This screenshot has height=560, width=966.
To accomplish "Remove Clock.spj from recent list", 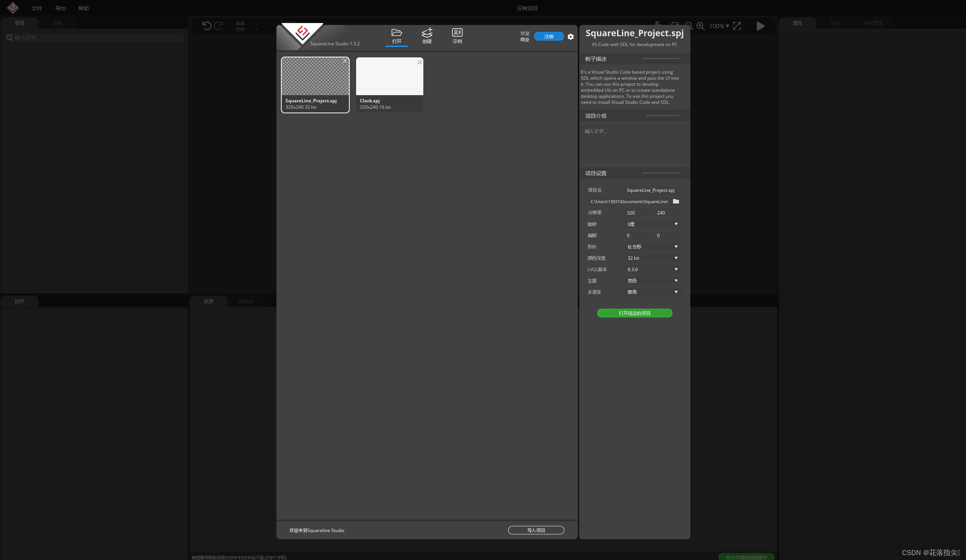I will pos(420,62).
